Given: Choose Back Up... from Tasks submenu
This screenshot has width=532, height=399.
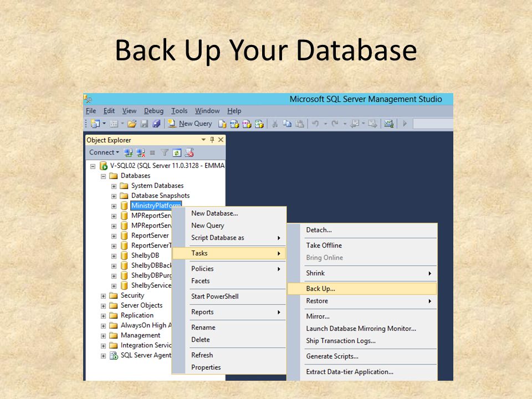Looking at the screenshot, I should (x=362, y=289).
